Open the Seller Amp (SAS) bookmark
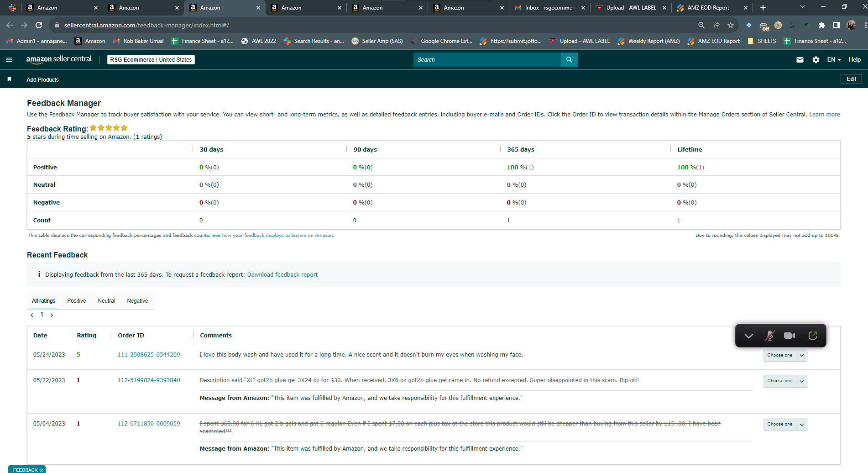 pyautogui.click(x=377, y=41)
